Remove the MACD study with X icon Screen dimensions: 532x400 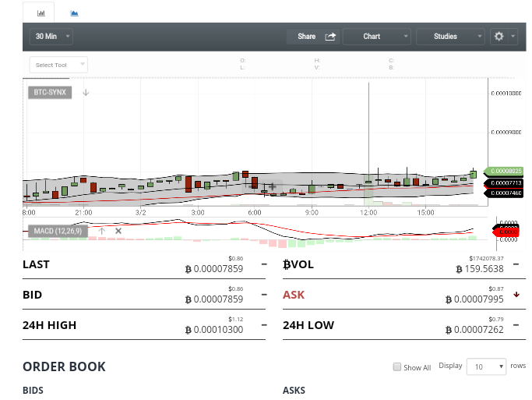118,232
